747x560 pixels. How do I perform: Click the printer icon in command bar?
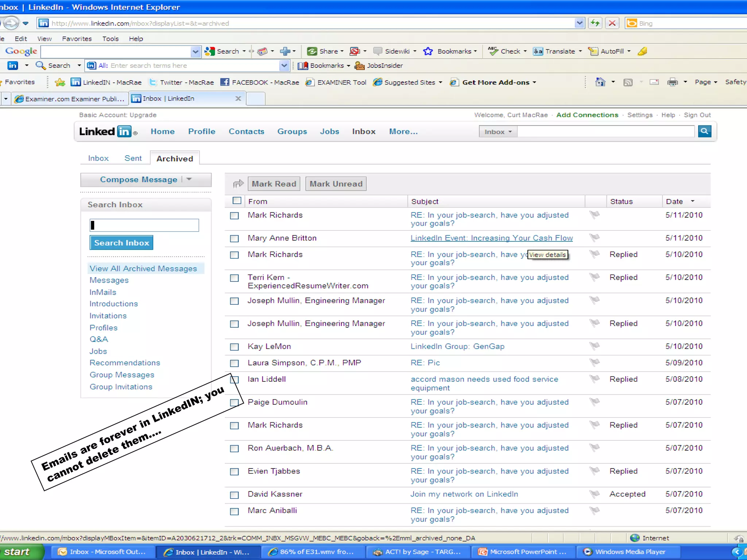[672, 82]
